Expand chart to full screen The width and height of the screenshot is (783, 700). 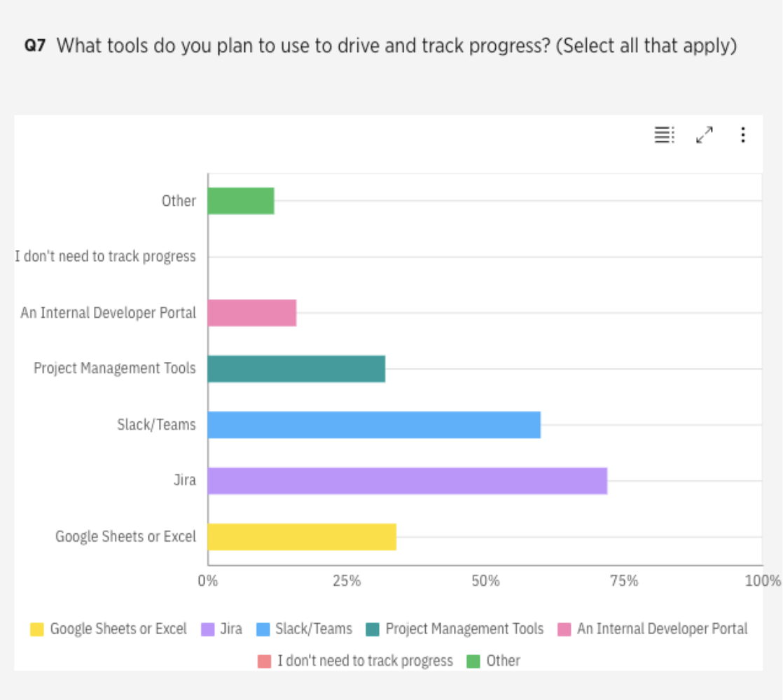705,135
